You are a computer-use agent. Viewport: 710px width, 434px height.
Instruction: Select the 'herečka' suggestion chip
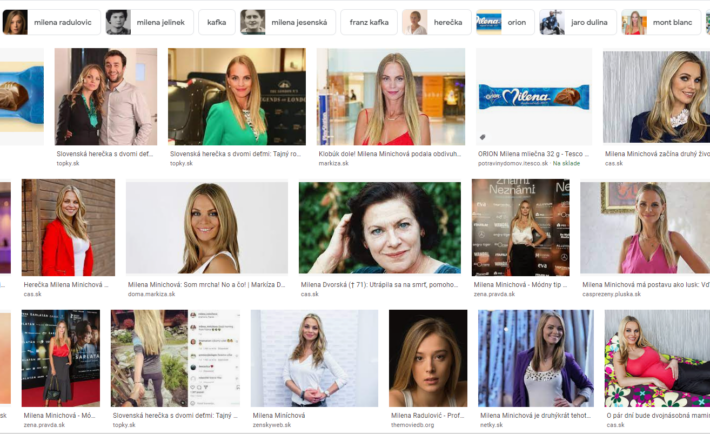pos(437,22)
